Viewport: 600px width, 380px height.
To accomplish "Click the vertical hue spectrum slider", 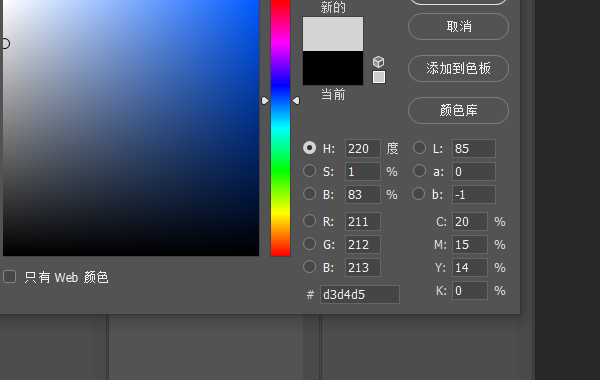I will click(x=280, y=128).
